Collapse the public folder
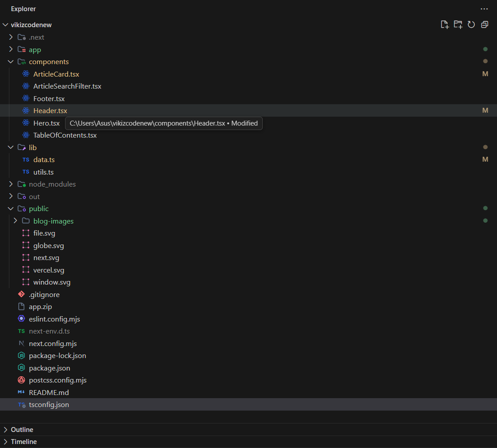Image resolution: width=497 pixels, height=448 pixels. [x=10, y=208]
